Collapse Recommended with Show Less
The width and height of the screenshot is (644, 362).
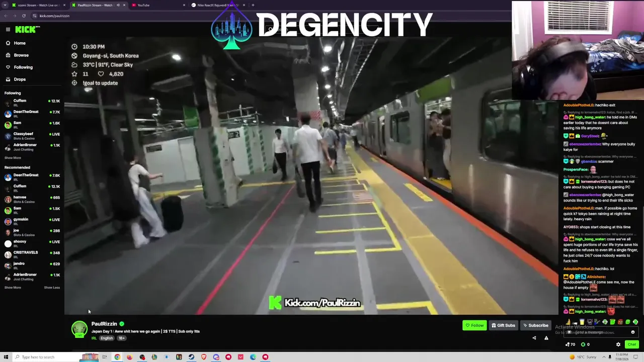(x=52, y=288)
